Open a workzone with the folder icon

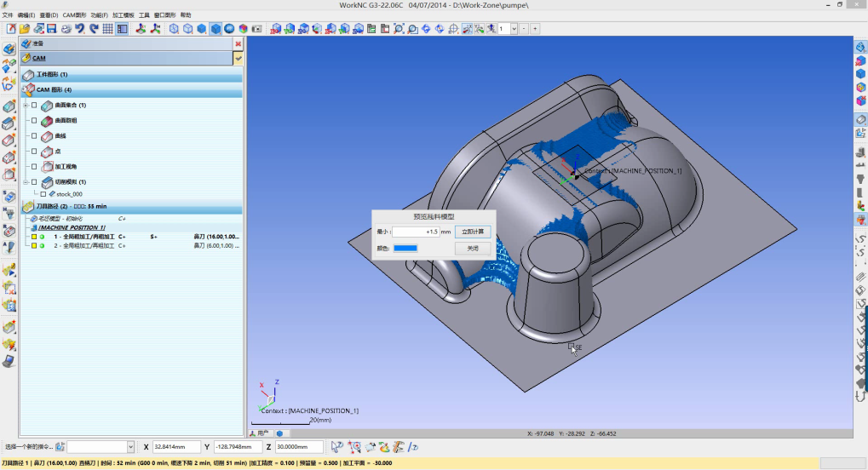coord(25,29)
